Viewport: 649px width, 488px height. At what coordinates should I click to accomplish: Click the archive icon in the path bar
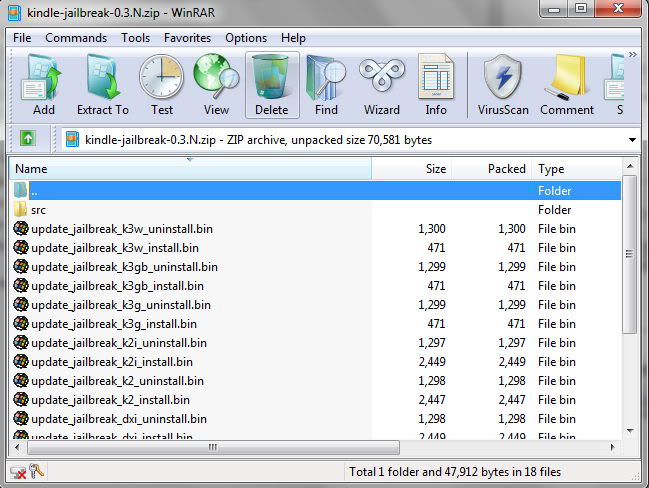[72, 139]
